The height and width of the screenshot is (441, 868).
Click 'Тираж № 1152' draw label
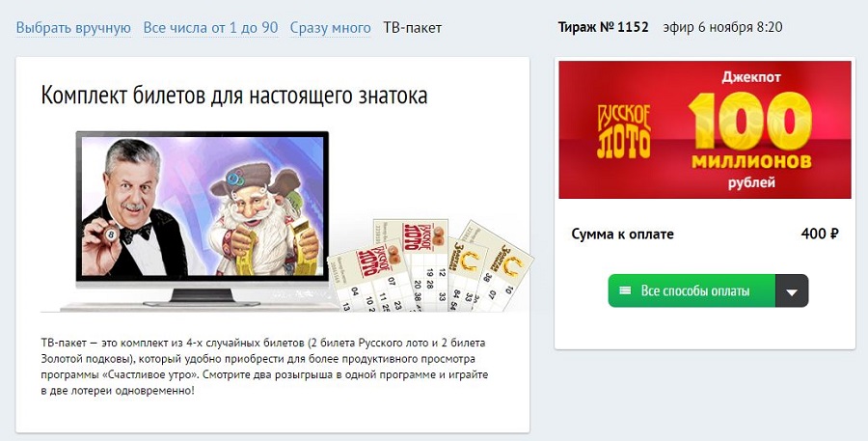[603, 27]
